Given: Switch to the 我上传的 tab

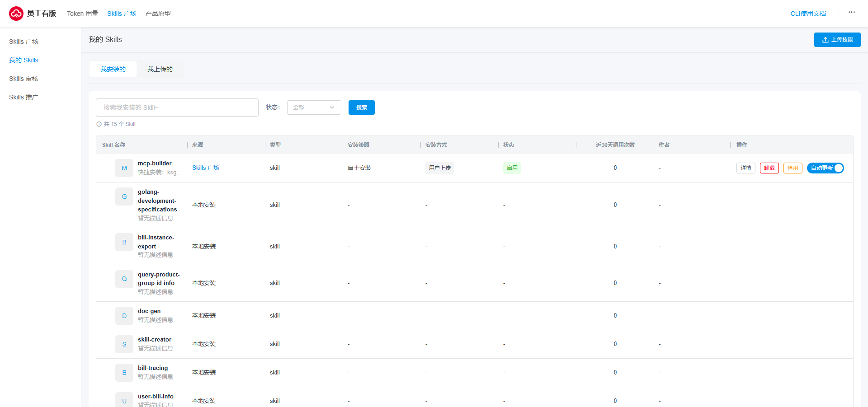Looking at the screenshot, I should click(160, 69).
